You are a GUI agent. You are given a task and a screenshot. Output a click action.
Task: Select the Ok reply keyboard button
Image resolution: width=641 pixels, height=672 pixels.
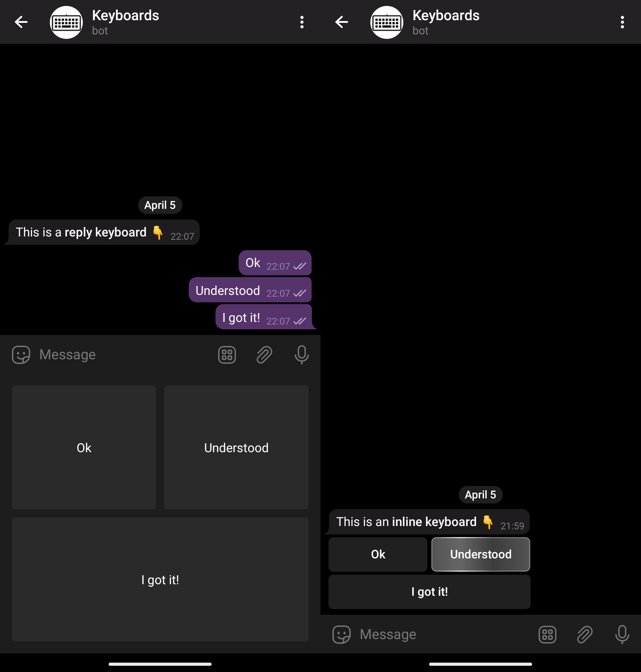tap(83, 447)
